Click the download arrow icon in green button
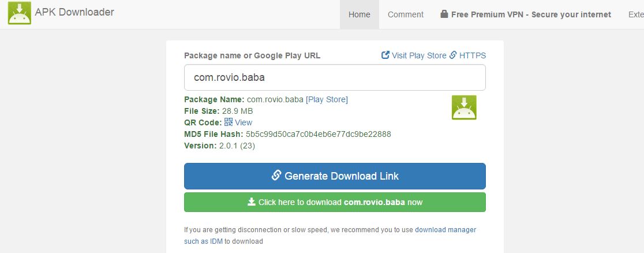This screenshot has height=253, width=644. point(252,202)
